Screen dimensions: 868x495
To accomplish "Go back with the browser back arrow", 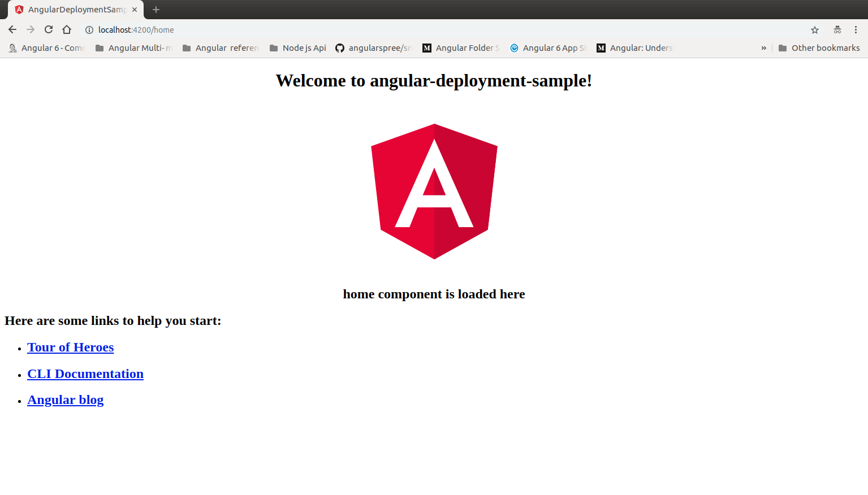I will 12,30.
